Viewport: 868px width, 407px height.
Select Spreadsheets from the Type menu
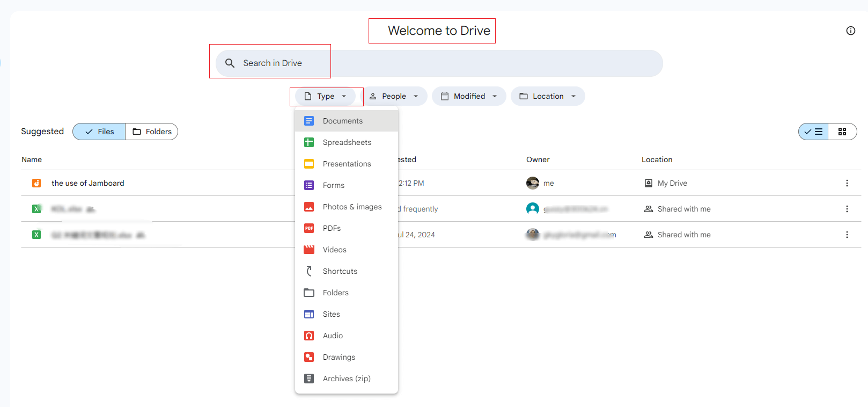coord(347,142)
